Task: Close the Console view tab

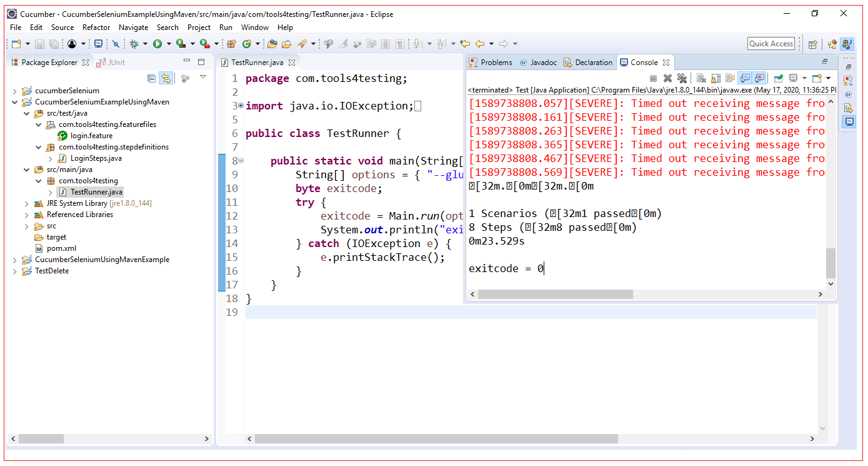Action: pyautogui.click(x=666, y=63)
